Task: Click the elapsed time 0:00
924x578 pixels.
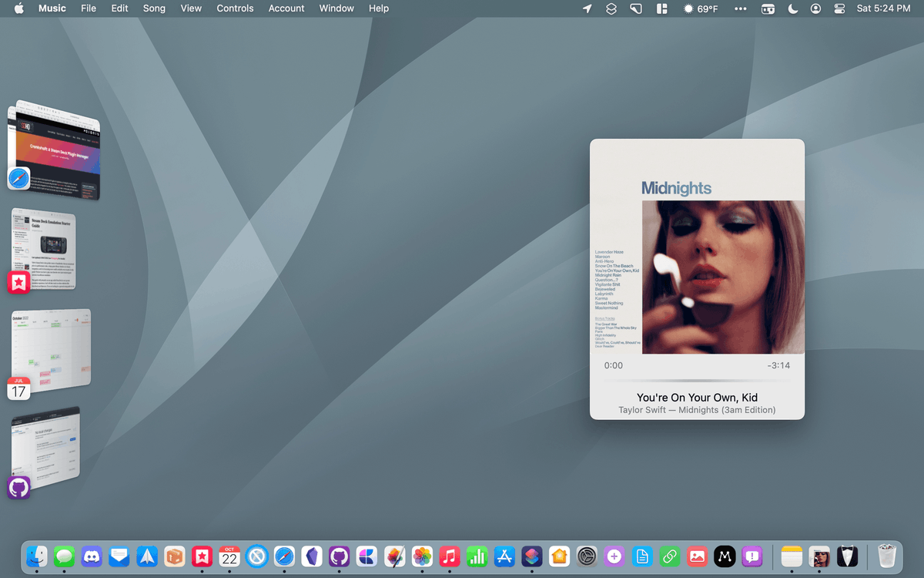Action: tap(614, 365)
